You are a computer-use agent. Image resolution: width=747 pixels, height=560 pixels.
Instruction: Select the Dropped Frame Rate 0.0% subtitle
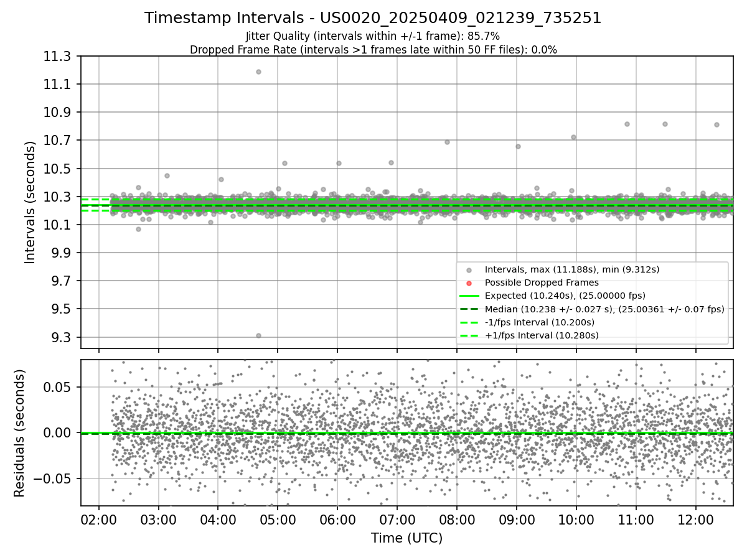(373, 50)
